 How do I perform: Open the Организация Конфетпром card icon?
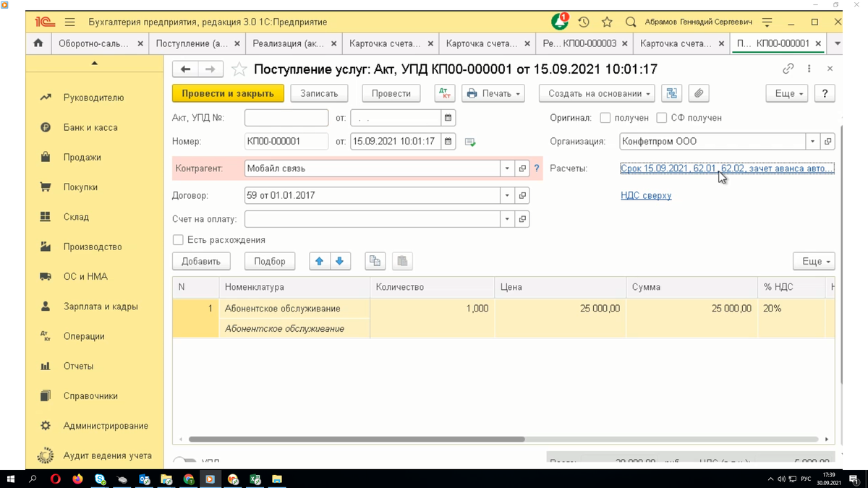click(828, 142)
